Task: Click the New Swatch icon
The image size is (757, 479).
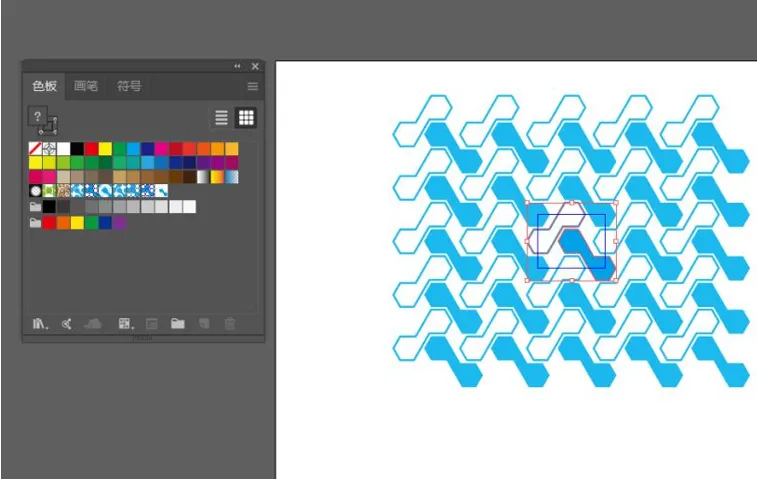Action: pos(204,324)
